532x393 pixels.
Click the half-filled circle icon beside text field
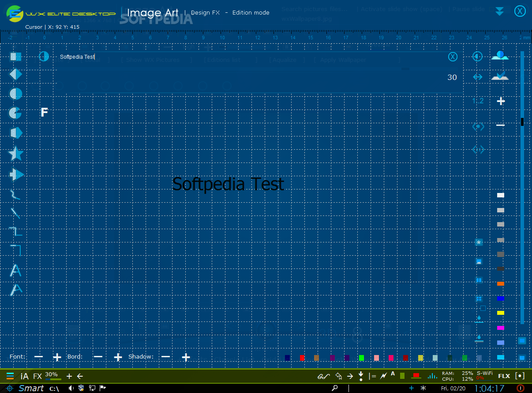point(44,57)
